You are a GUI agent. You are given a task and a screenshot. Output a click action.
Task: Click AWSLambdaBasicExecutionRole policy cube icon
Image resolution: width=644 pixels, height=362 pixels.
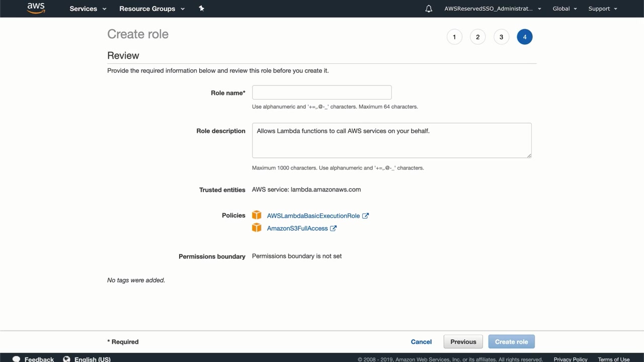click(257, 215)
